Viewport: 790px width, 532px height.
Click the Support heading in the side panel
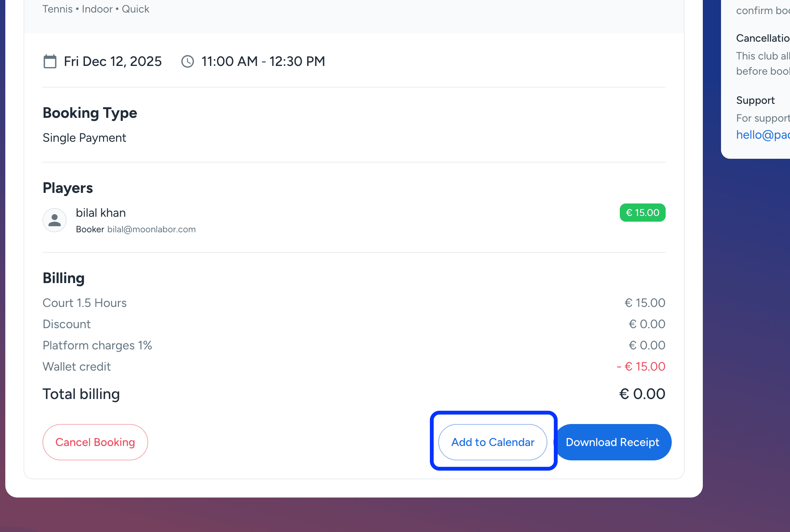tap(755, 100)
